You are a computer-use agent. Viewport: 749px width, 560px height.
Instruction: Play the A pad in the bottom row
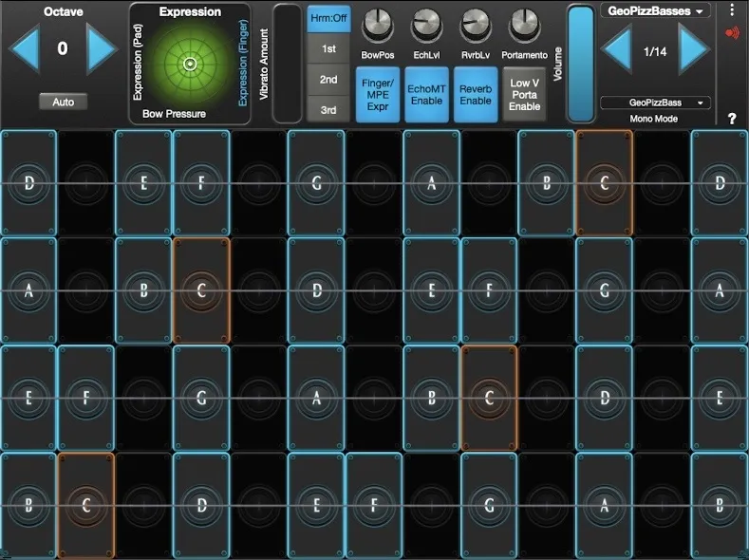click(605, 506)
